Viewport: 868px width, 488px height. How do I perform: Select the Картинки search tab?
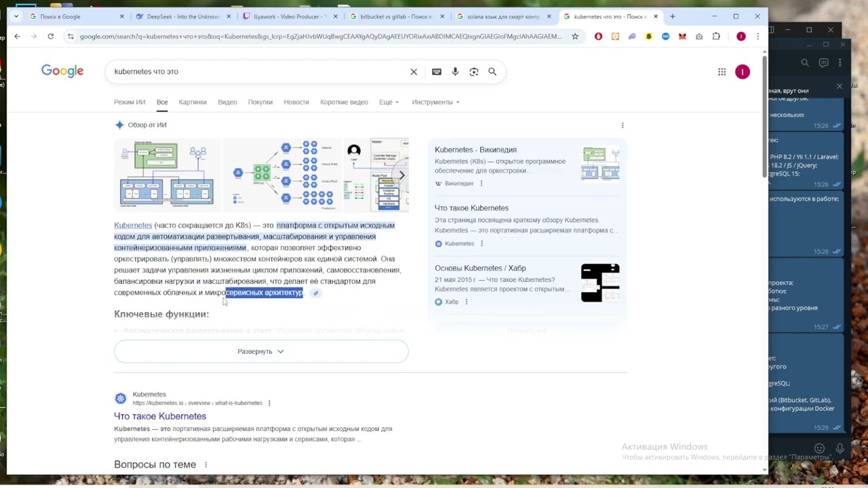click(x=193, y=102)
